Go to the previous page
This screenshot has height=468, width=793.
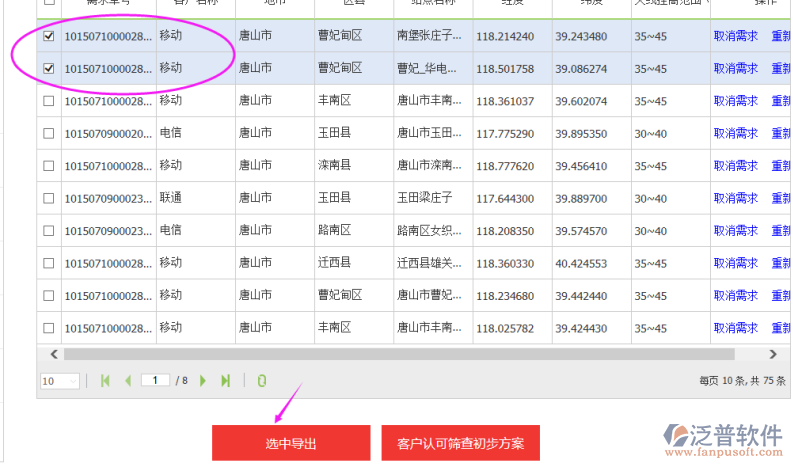[128, 381]
